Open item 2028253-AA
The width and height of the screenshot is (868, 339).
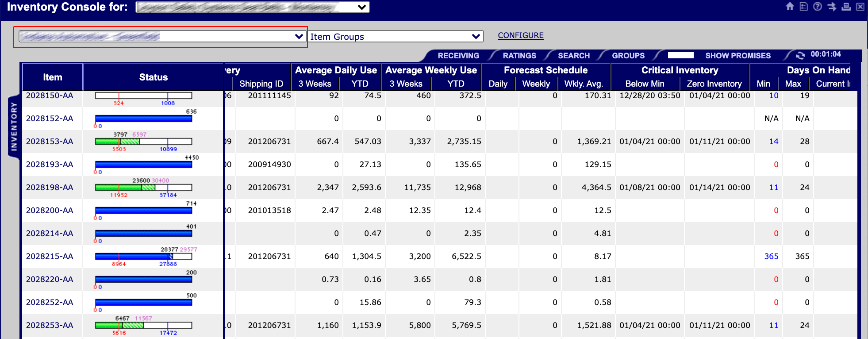[50, 325]
